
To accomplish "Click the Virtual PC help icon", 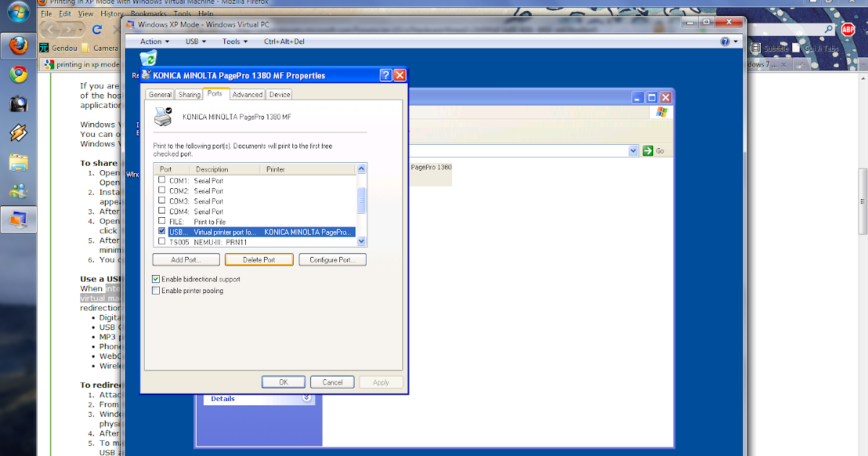I will (x=724, y=41).
